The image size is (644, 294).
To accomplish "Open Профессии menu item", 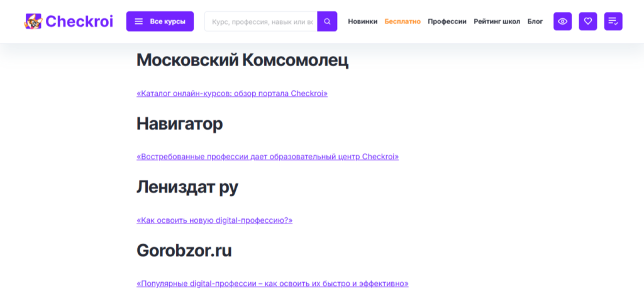I will [x=447, y=21].
